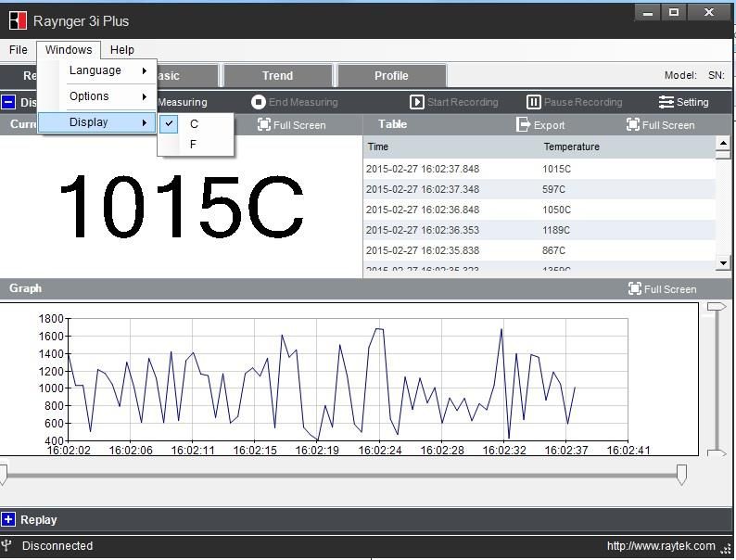Click the Model label
The height and width of the screenshot is (560, 736).
[680, 75]
